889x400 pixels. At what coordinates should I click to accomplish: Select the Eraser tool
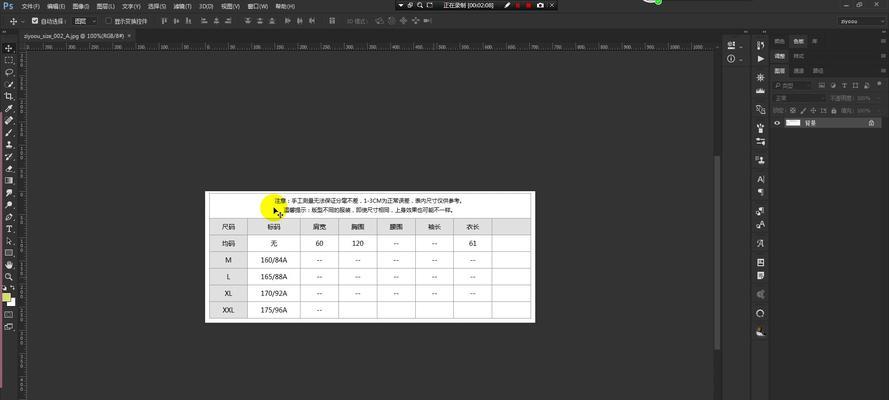point(9,169)
